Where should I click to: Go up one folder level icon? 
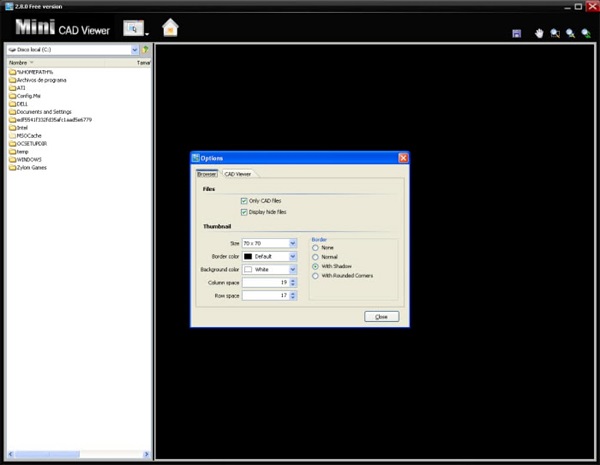pyautogui.click(x=145, y=50)
